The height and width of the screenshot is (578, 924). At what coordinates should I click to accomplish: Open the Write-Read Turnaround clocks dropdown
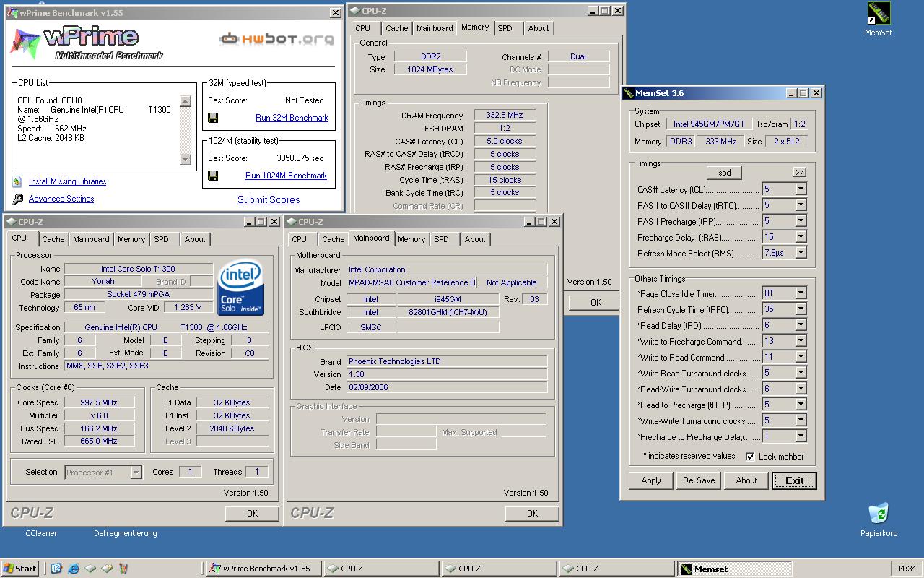coord(800,373)
